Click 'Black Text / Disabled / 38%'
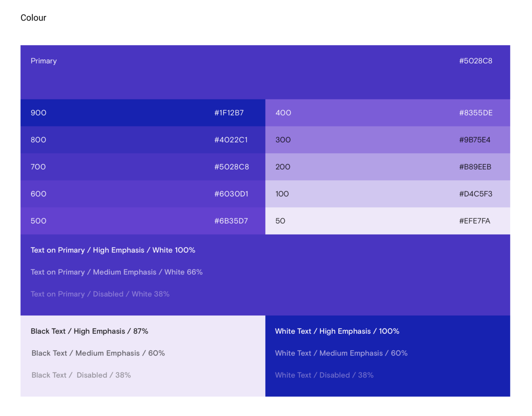 click(81, 375)
